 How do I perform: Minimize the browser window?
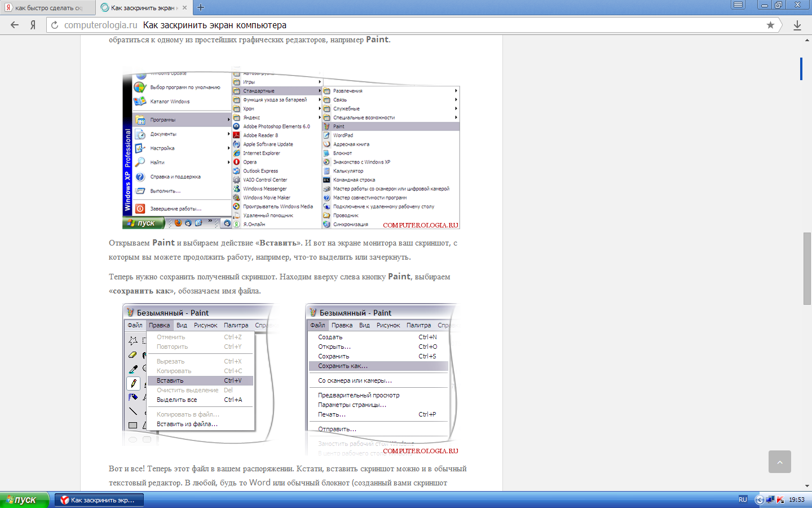[x=764, y=5]
